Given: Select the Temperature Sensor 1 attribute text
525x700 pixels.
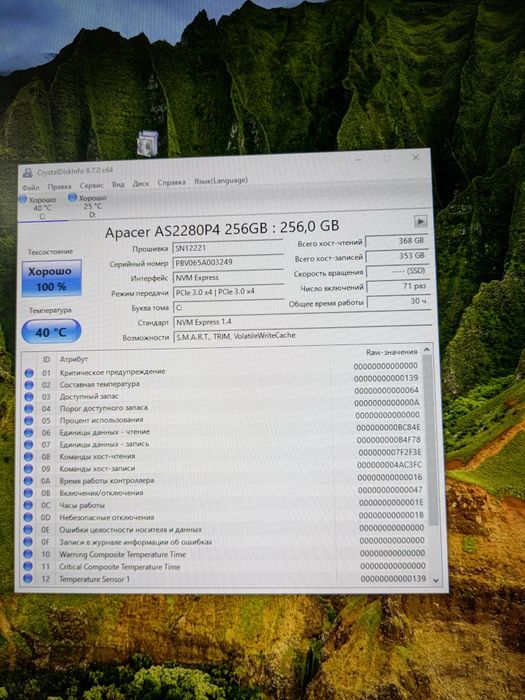Looking at the screenshot, I should point(95,579).
